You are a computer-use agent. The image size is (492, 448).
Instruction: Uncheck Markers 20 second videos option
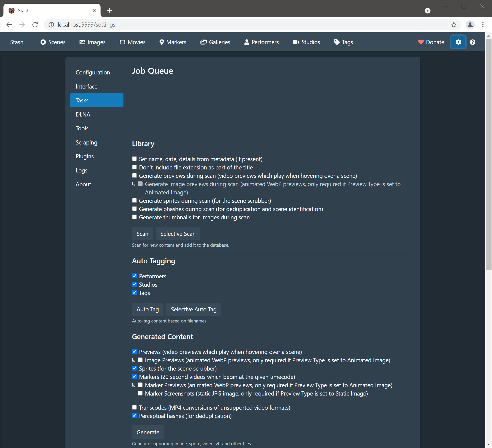(135, 377)
